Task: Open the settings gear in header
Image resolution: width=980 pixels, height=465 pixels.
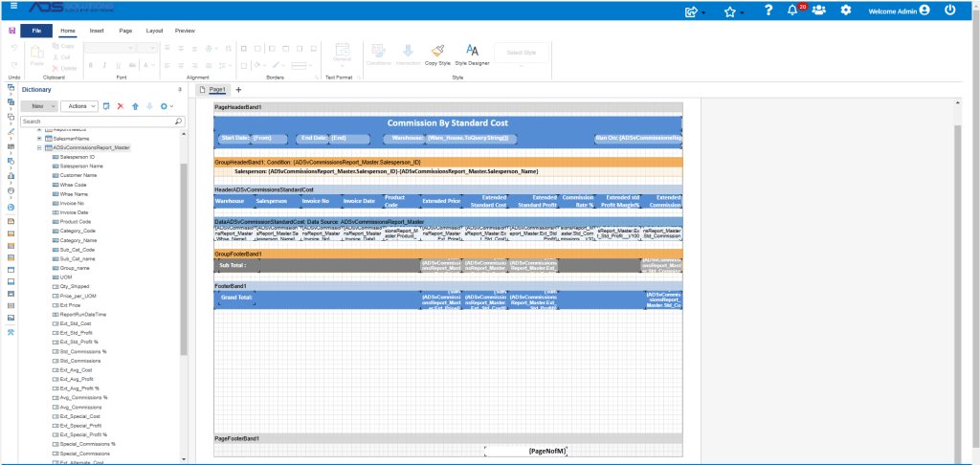Action: (846, 10)
